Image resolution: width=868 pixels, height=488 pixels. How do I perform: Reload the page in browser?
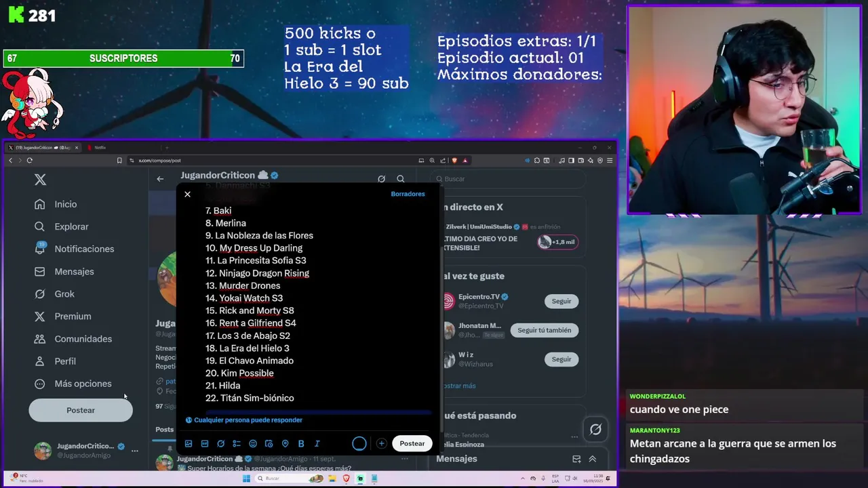coord(30,161)
